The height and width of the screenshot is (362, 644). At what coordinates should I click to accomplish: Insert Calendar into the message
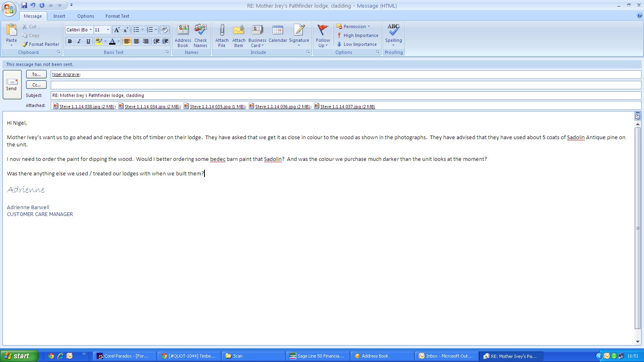[x=278, y=34]
